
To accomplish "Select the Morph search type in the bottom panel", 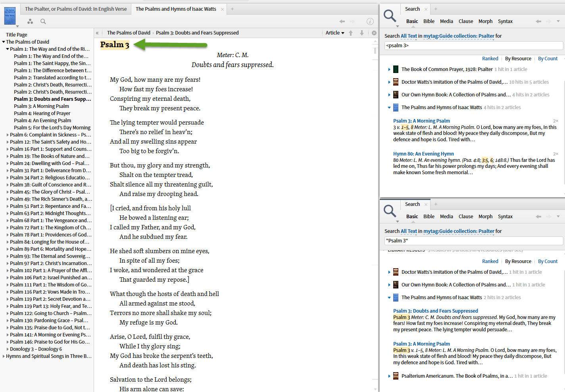I will pos(485,217).
